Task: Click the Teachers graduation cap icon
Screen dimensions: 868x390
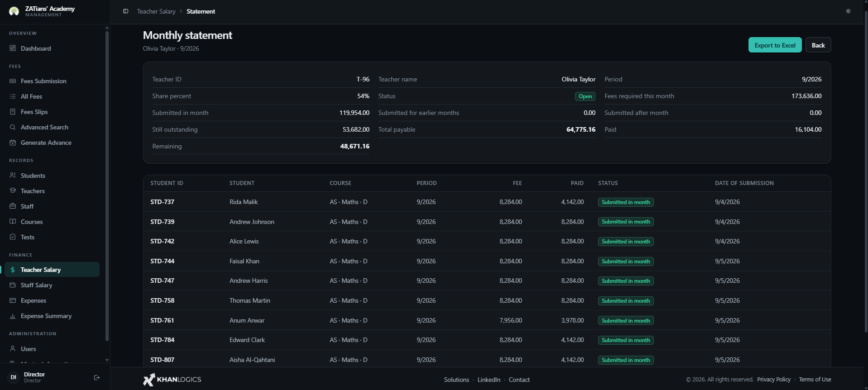Action: coord(13,191)
